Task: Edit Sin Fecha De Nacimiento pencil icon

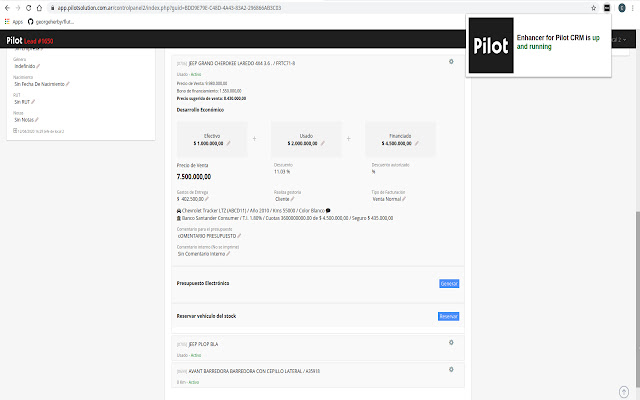Action: [x=68, y=84]
